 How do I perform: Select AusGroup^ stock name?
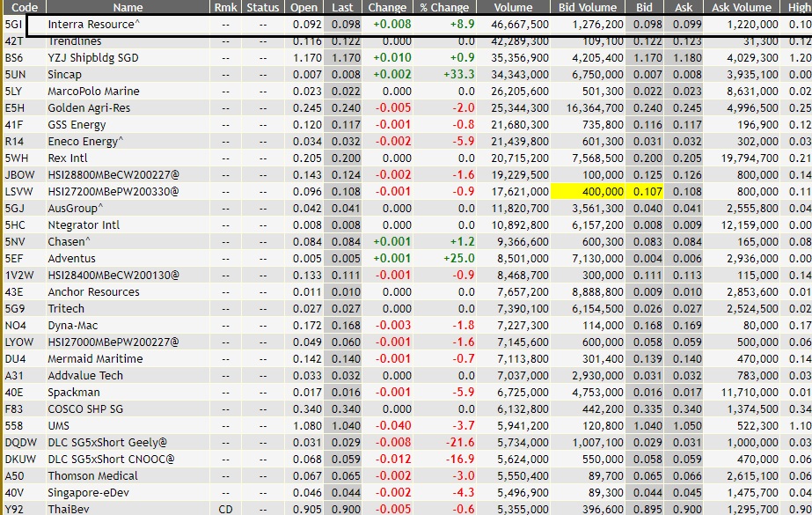76,209
